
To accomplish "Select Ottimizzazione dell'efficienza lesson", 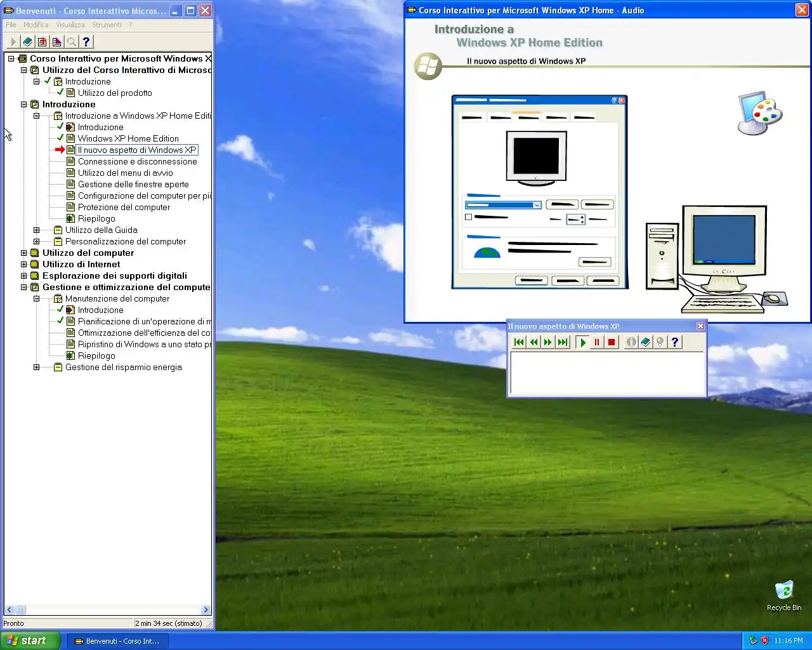I will pyautogui.click(x=144, y=333).
